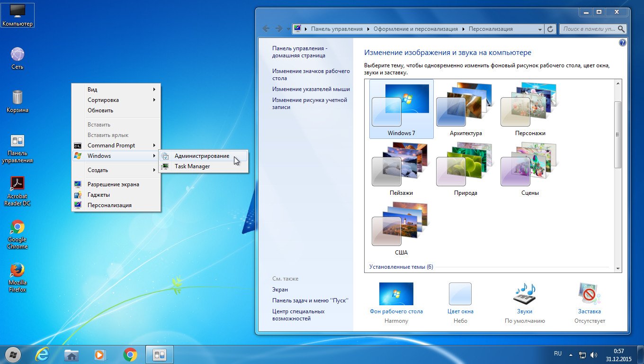
Task: Select the Пейзажи theme
Action: 402,169
